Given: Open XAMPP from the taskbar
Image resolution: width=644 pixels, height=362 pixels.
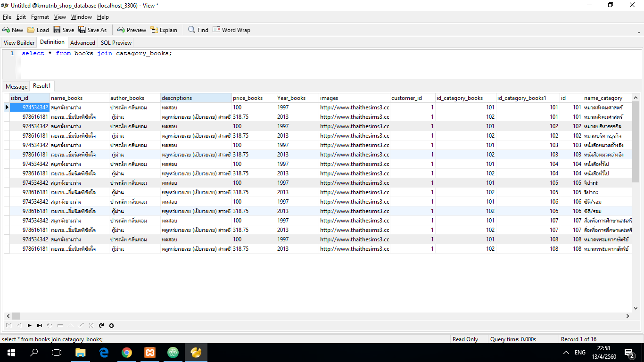Looking at the screenshot, I should (150, 353).
